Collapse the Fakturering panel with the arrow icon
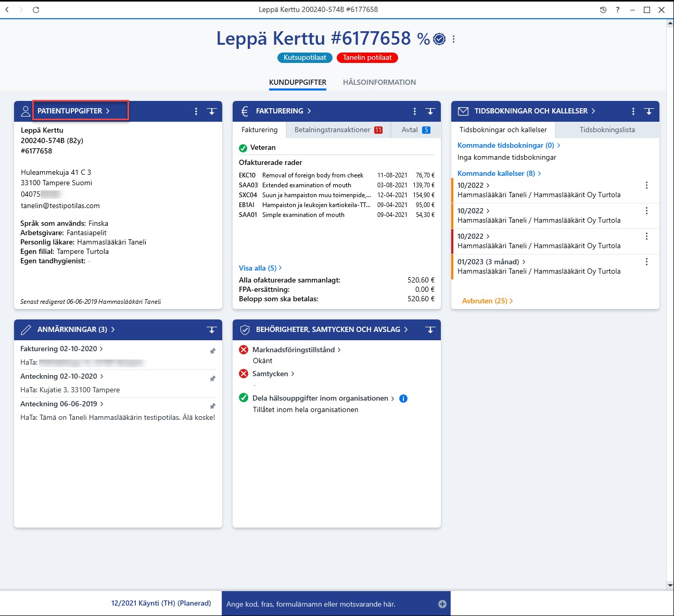The image size is (674, 616). [x=430, y=111]
